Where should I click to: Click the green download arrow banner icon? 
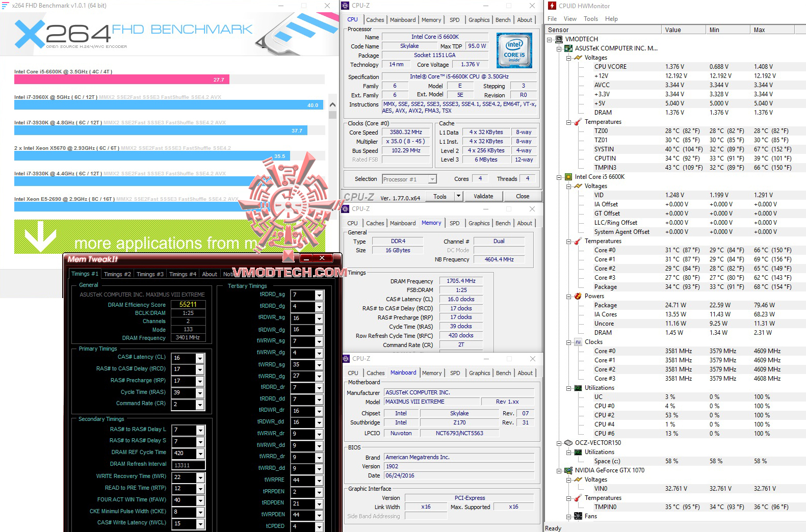[x=40, y=236]
